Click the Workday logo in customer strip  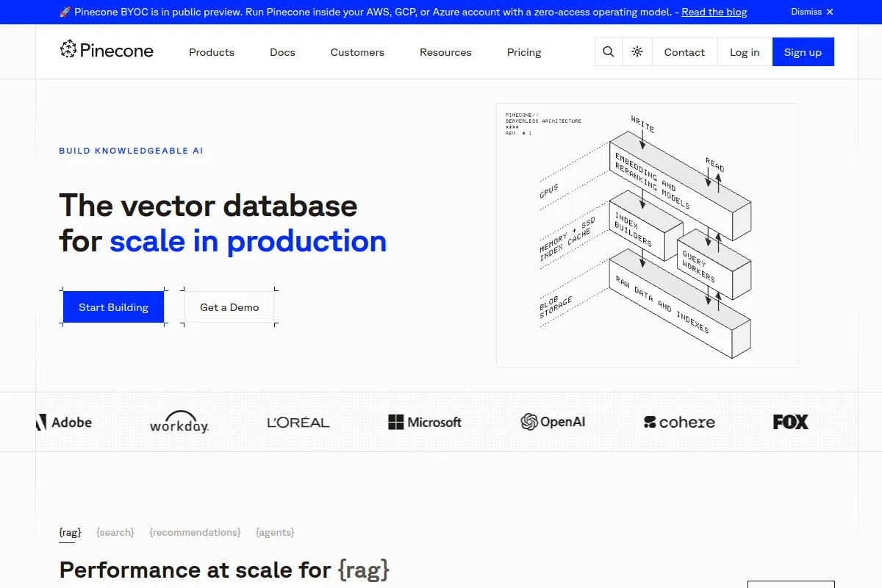179,423
